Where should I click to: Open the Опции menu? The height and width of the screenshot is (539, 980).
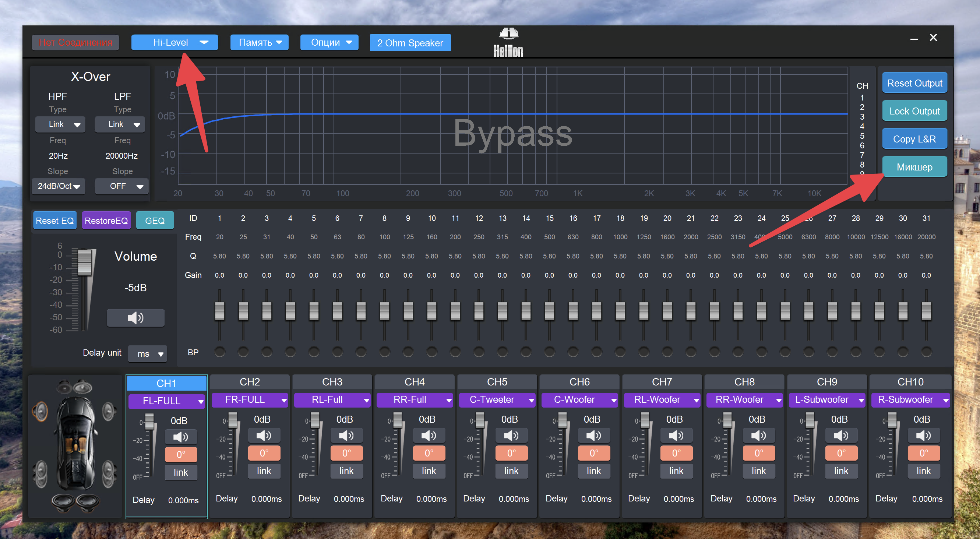click(329, 42)
